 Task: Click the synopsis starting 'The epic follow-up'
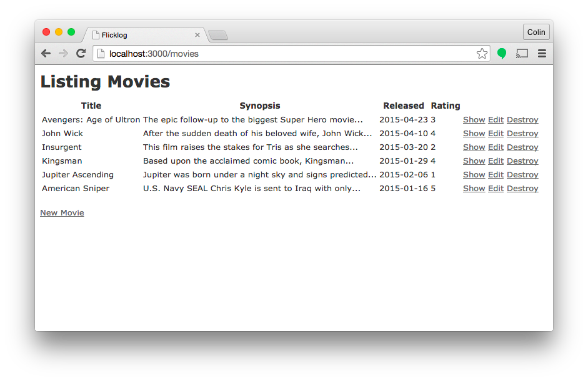(252, 120)
